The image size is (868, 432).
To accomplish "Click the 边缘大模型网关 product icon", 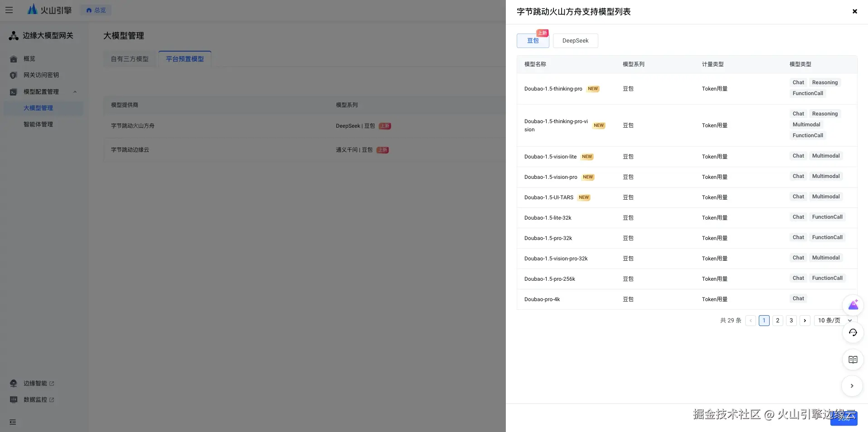I will [x=14, y=36].
